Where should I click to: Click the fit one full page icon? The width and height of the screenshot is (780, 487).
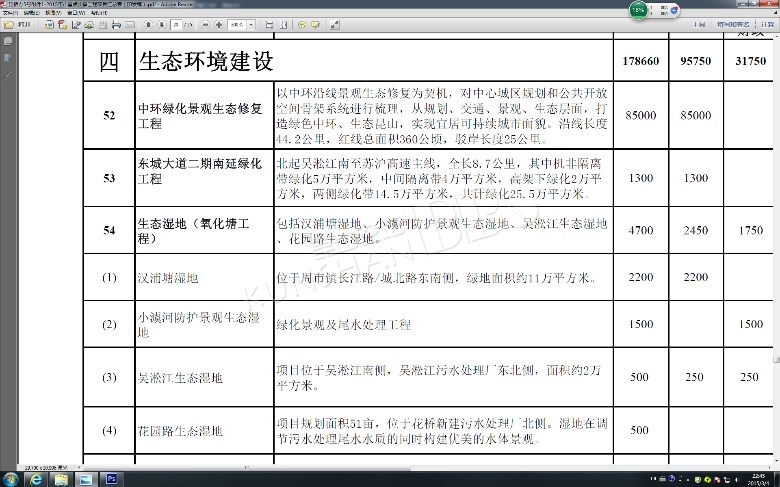[x=283, y=24]
